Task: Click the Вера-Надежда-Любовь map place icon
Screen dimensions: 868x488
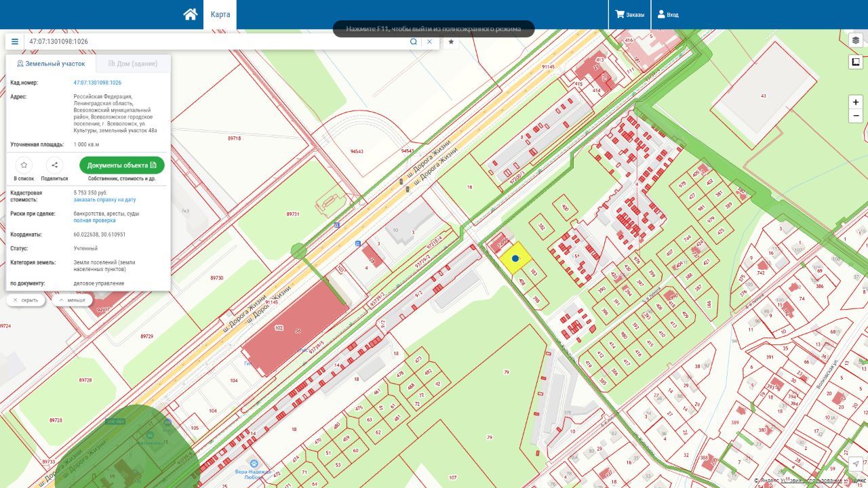Action: coord(253,463)
